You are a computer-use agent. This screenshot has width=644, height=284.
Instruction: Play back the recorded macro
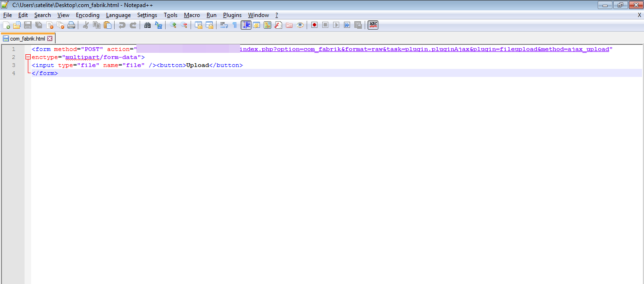[x=336, y=25]
